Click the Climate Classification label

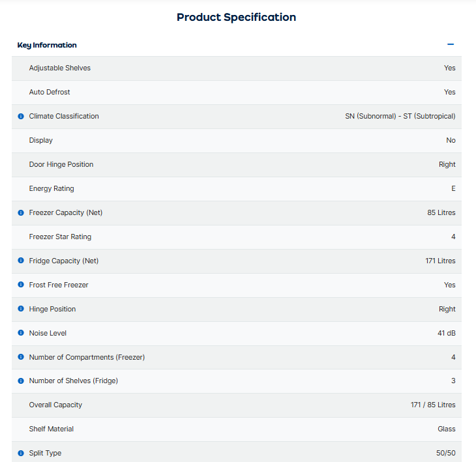click(x=64, y=116)
